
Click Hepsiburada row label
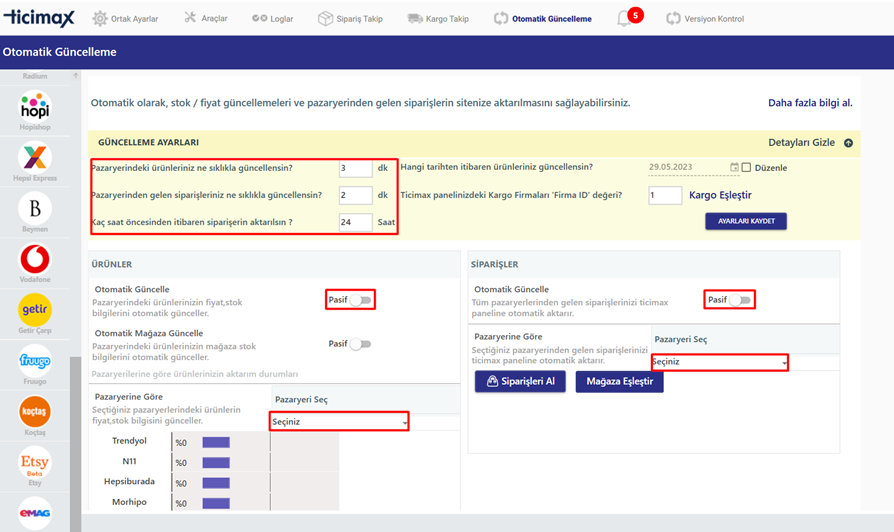[x=129, y=481]
